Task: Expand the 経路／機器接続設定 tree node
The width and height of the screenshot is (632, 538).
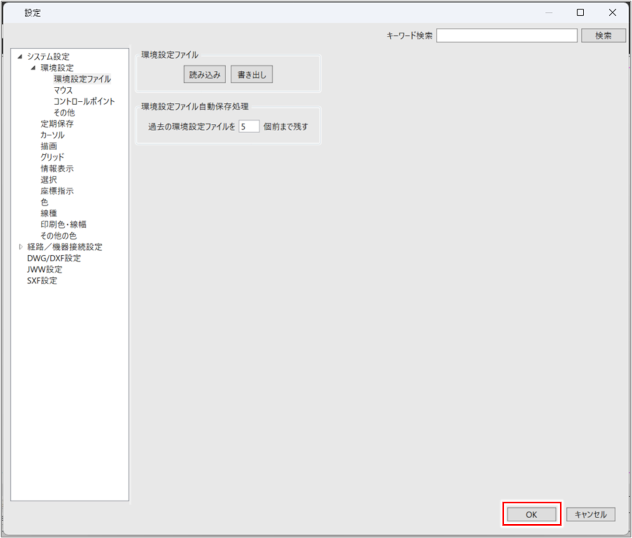Action: 20,247
